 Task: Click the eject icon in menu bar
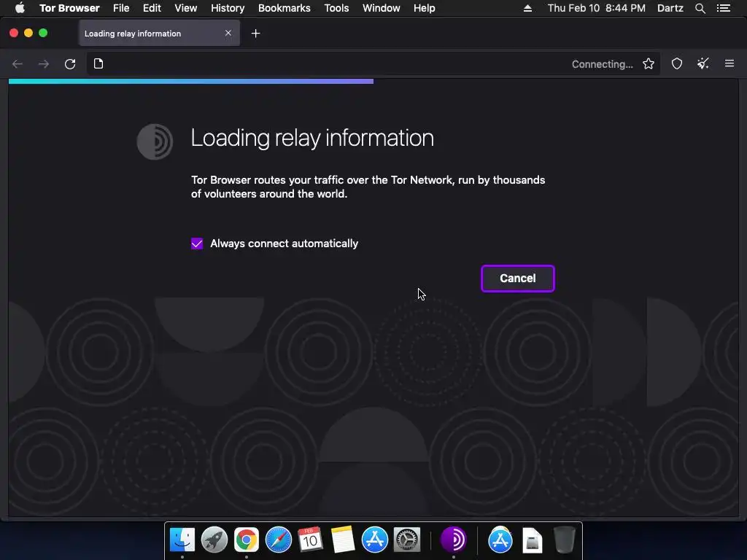coord(527,8)
